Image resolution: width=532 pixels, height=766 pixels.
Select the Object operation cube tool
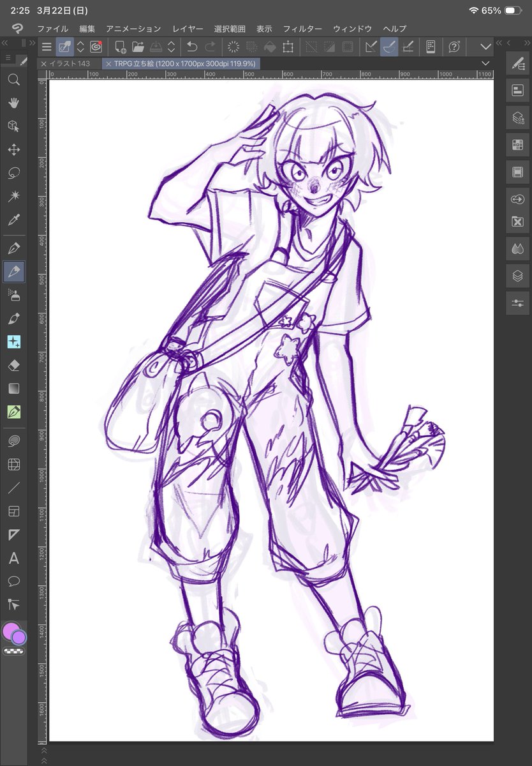tap(13, 126)
